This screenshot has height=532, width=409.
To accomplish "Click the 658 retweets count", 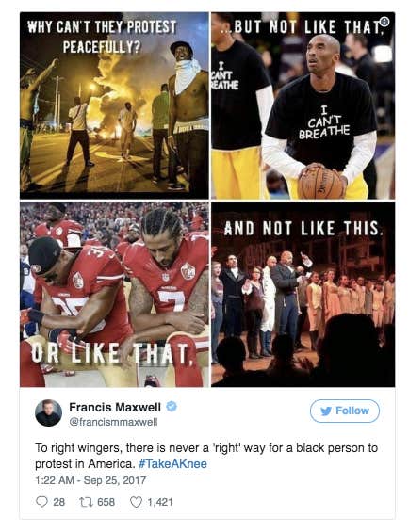I will point(106,502).
